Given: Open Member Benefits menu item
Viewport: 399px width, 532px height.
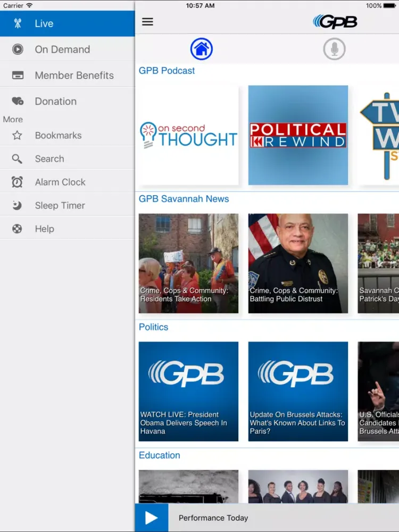Looking at the screenshot, I should (x=67, y=76).
